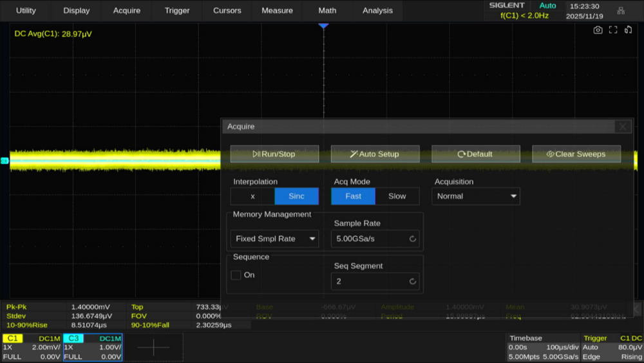Click the Seq Segment knob icon
Image resolution: width=644 pixels, height=363 pixels.
412,281
